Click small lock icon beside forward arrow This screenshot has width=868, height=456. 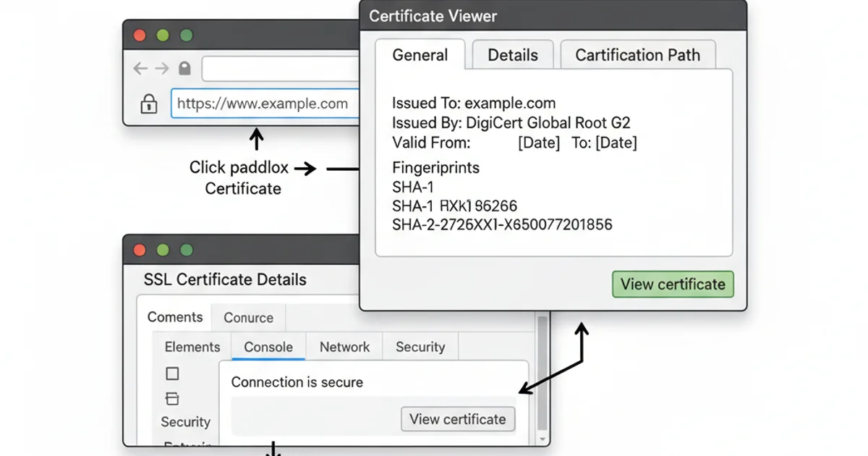tap(185, 69)
